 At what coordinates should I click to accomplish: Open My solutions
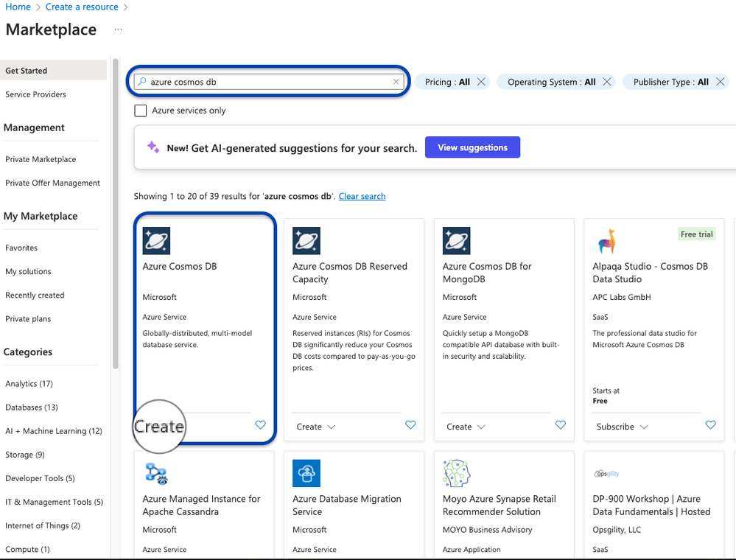[28, 271]
